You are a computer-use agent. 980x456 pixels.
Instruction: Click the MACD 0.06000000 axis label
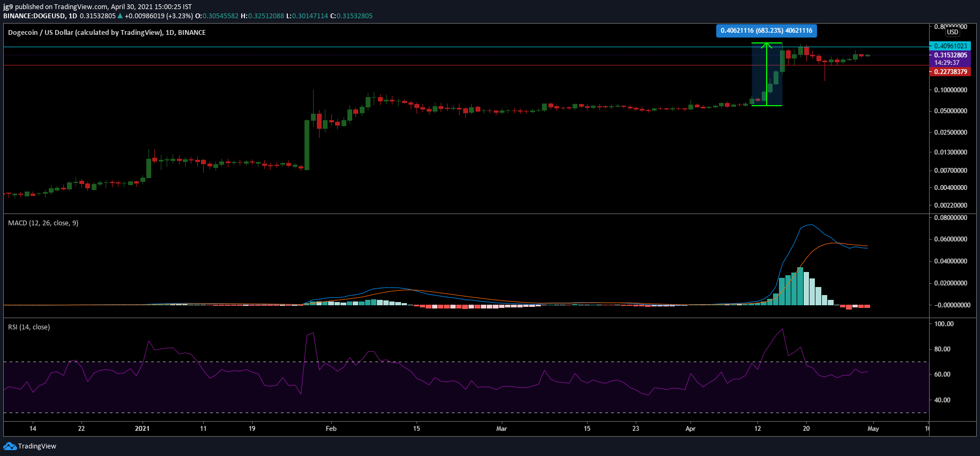pyautogui.click(x=951, y=239)
